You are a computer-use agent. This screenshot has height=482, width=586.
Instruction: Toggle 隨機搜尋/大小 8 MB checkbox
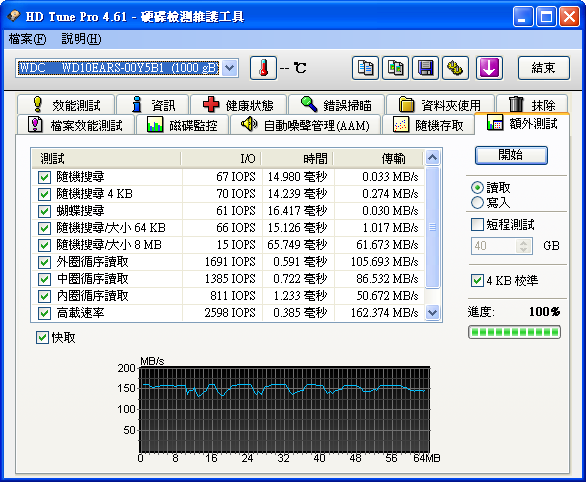tap(44, 245)
